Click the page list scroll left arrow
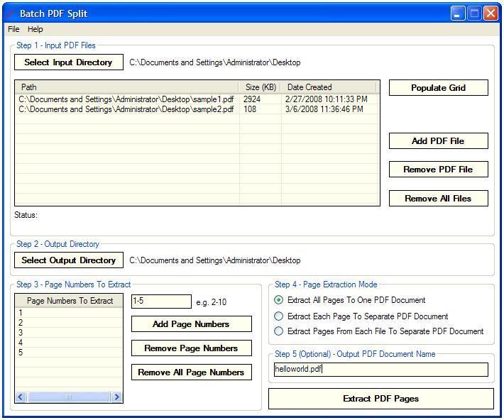This screenshot has width=504, height=420. [x=21, y=397]
